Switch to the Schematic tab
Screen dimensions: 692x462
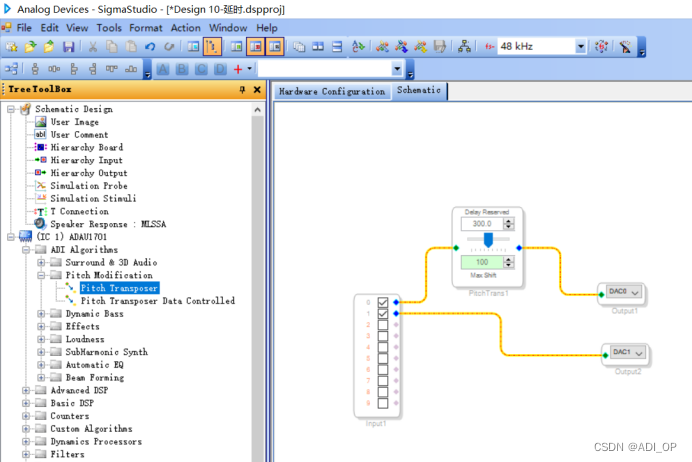419,90
